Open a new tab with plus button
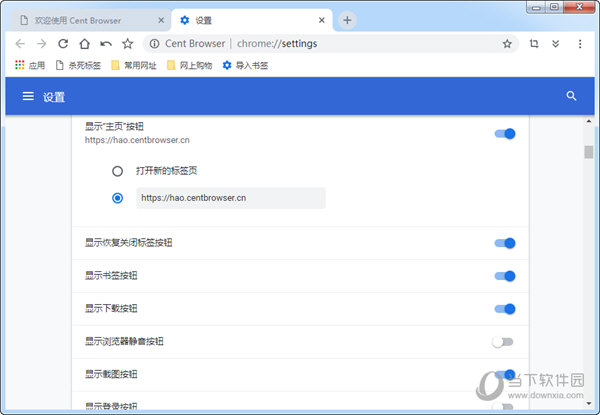This screenshot has height=415, width=600. click(x=347, y=20)
